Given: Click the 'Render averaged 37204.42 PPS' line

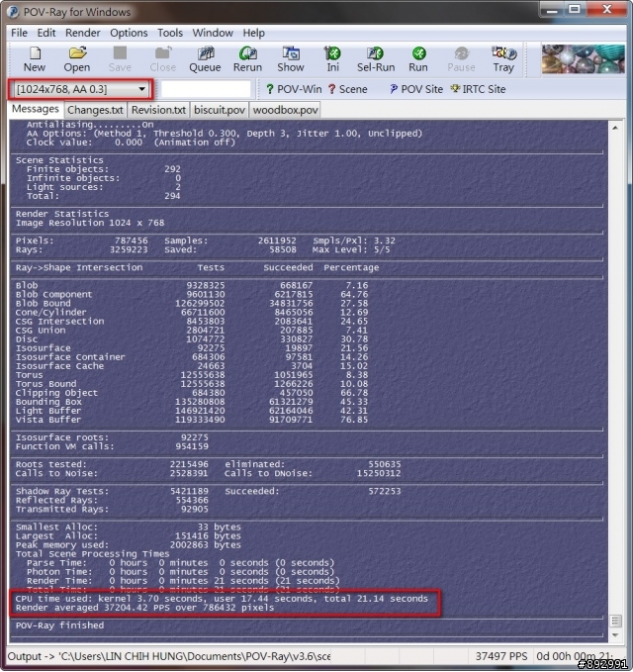Looking at the screenshot, I should 144,608.
